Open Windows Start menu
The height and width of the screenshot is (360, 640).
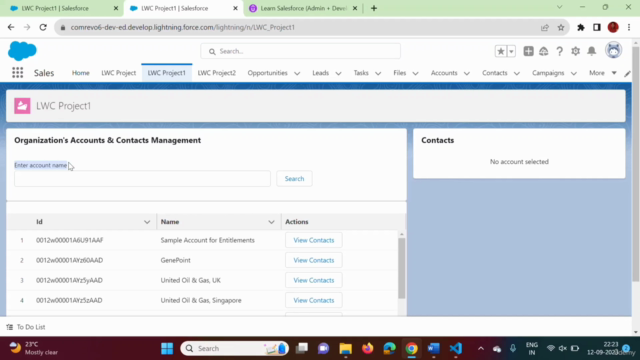tap(167, 348)
